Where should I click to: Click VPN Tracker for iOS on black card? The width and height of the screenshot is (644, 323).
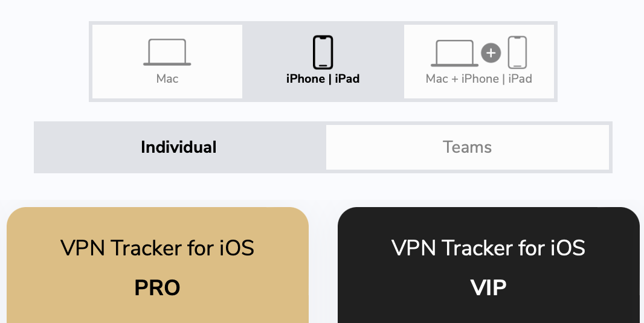488,248
